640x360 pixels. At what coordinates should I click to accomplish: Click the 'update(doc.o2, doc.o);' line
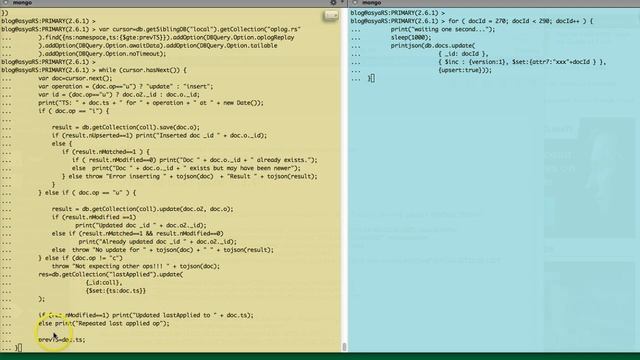click(x=142, y=209)
